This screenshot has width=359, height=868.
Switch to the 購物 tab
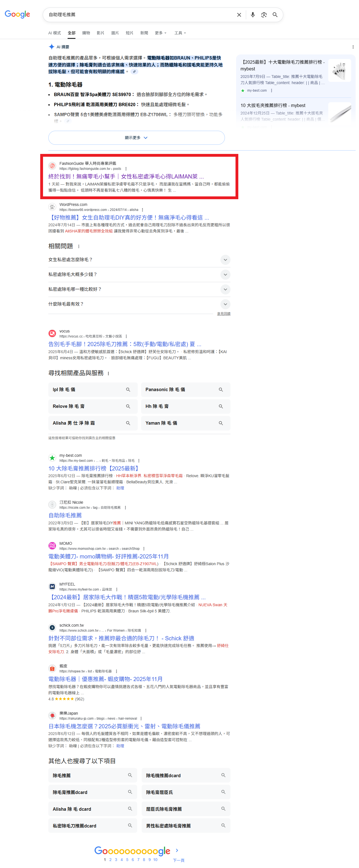[x=86, y=33]
